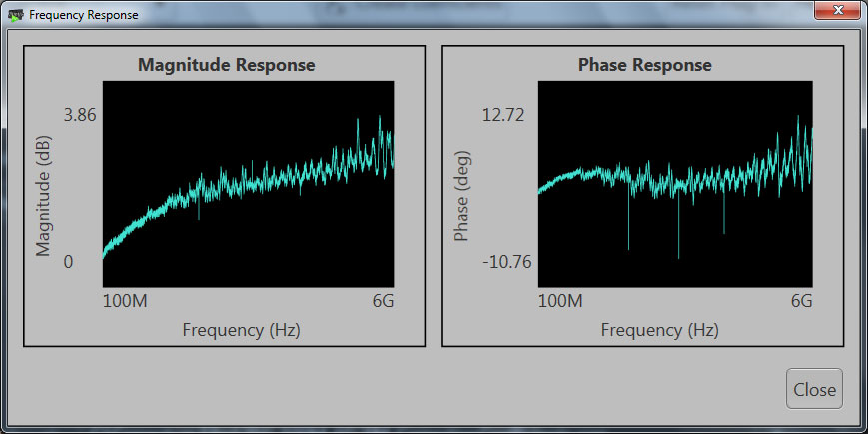
Task: Click the 3.86 magnitude axis maximum
Action: point(80,115)
